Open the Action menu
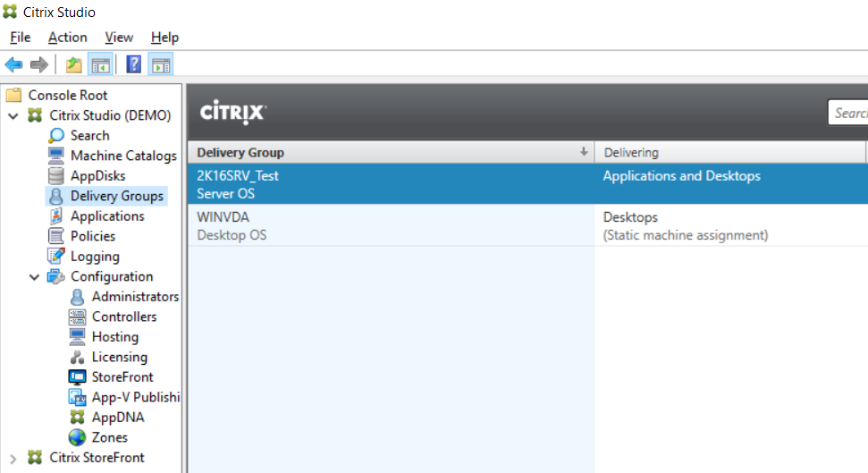Viewport: 868px width, 473px height. click(x=68, y=38)
